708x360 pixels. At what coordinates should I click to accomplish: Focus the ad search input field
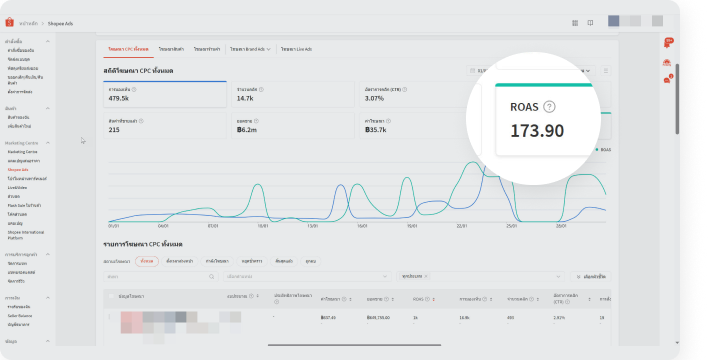[x=160, y=276]
